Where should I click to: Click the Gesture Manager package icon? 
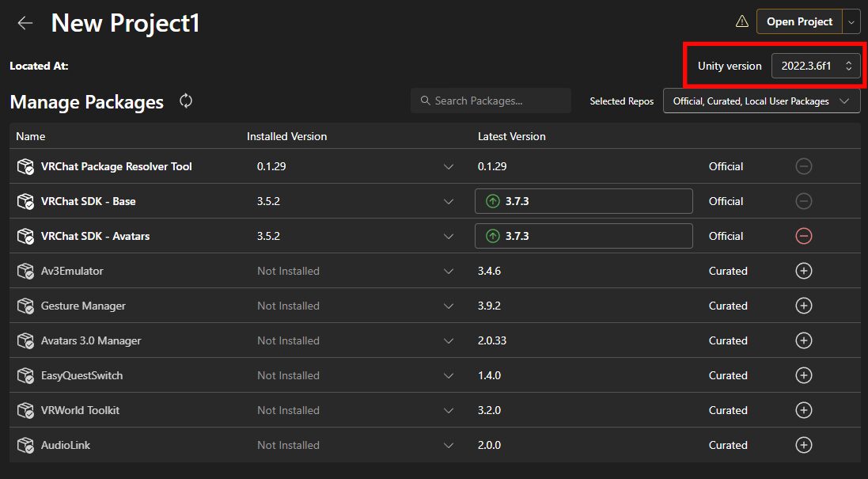pos(25,306)
